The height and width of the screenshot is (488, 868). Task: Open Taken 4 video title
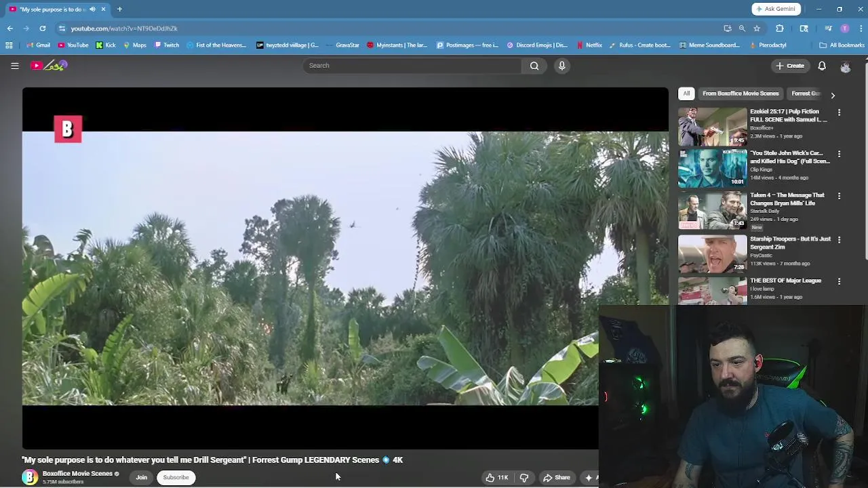pyautogui.click(x=787, y=199)
